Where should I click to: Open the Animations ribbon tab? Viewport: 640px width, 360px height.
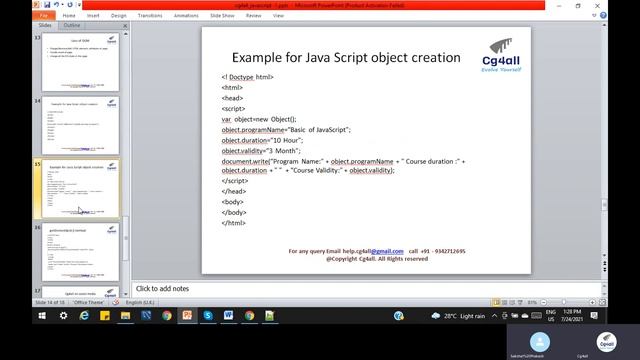(x=186, y=16)
